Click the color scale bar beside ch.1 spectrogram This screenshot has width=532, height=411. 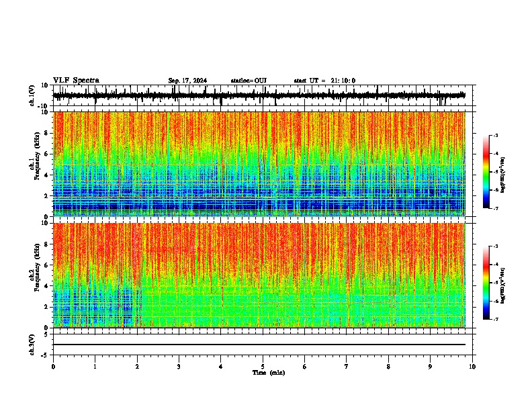pos(486,172)
